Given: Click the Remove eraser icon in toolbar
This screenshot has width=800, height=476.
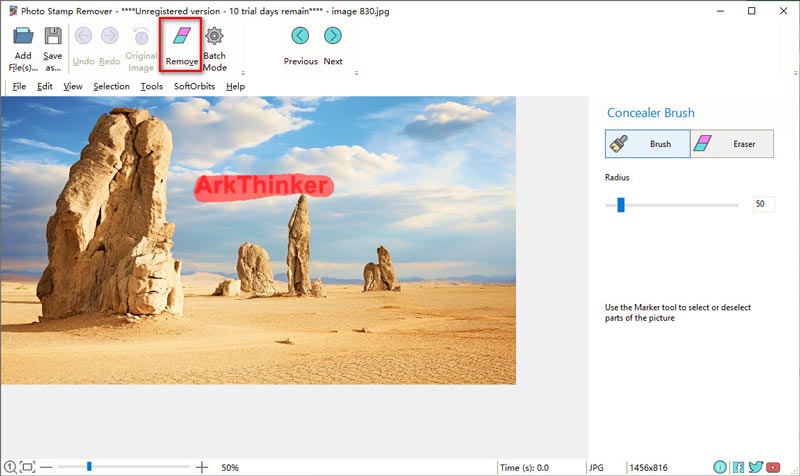Looking at the screenshot, I should click(x=181, y=36).
